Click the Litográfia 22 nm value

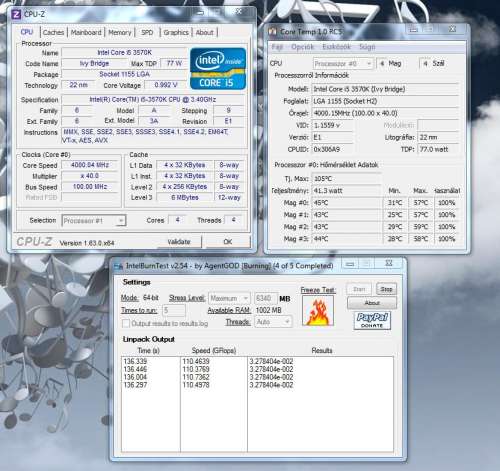pos(438,137)
